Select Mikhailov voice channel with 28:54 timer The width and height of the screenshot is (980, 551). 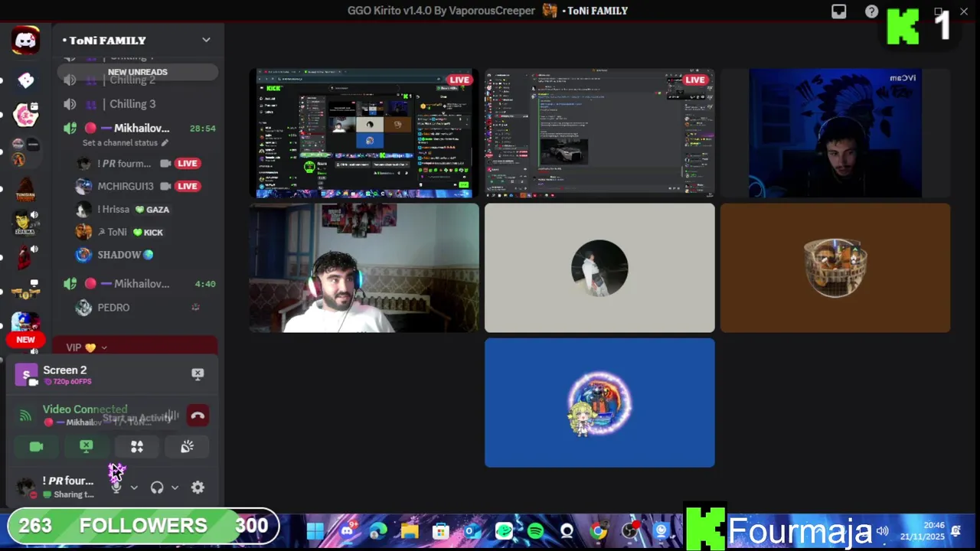pos(138,129)
